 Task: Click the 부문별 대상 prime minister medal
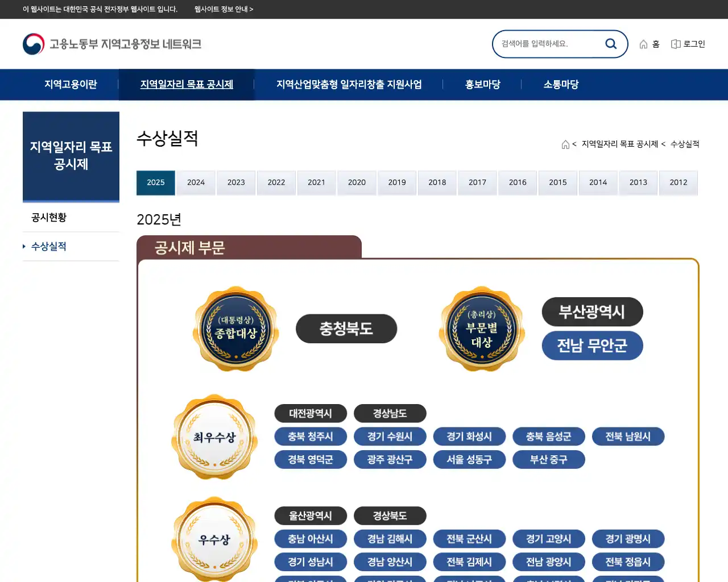tap(482, 329)
